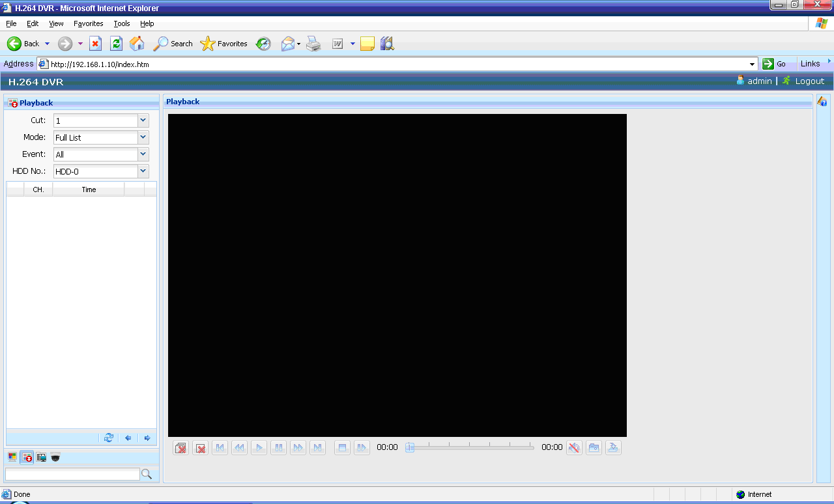This screenshot has height=504, width=834.
Task: Open the PTZ dome camera panel
Action: 54,458
